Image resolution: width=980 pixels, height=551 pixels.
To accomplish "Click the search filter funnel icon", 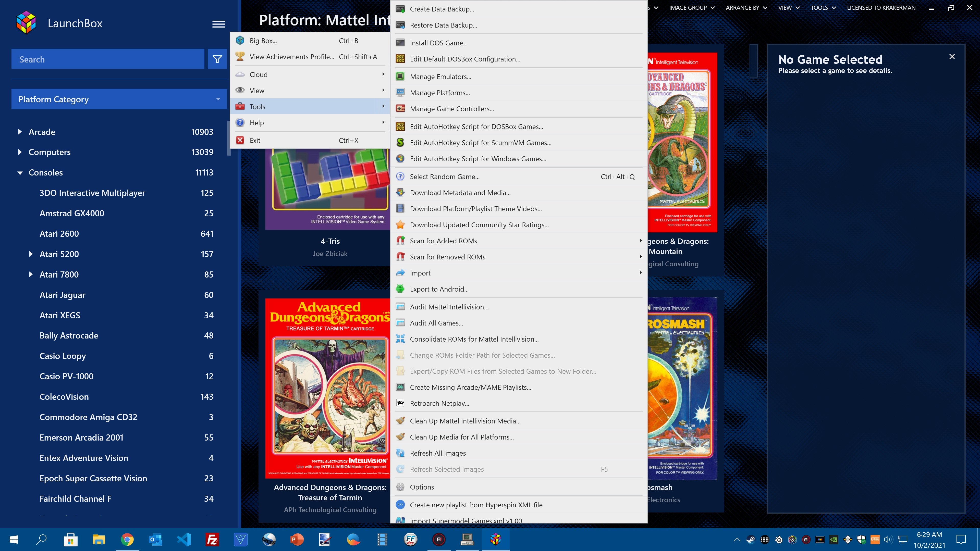I will click(x=217, y=59).
